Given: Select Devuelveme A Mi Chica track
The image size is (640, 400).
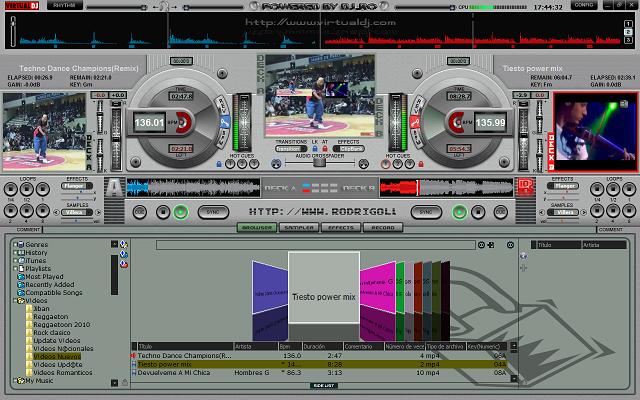Looking at the screenshot, I should (319, 373).
